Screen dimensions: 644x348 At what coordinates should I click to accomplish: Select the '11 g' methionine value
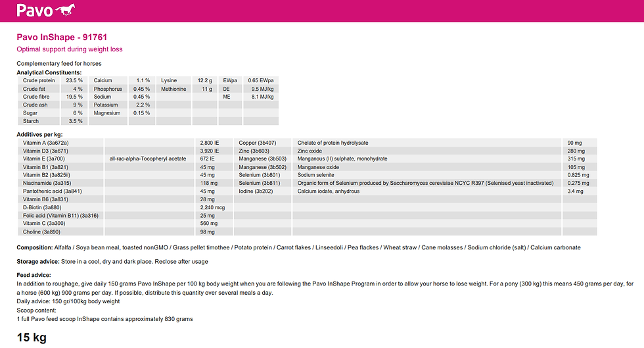point(207,88)
